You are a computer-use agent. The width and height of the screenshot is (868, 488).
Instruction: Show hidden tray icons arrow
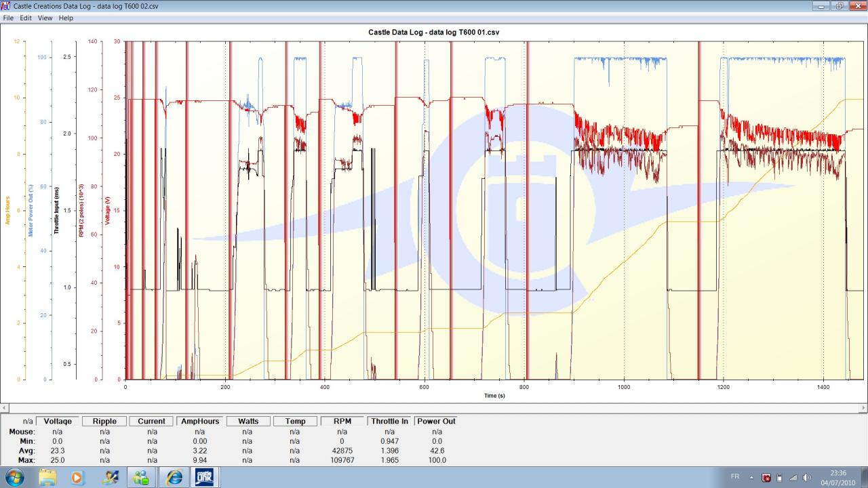coord(751,477)
